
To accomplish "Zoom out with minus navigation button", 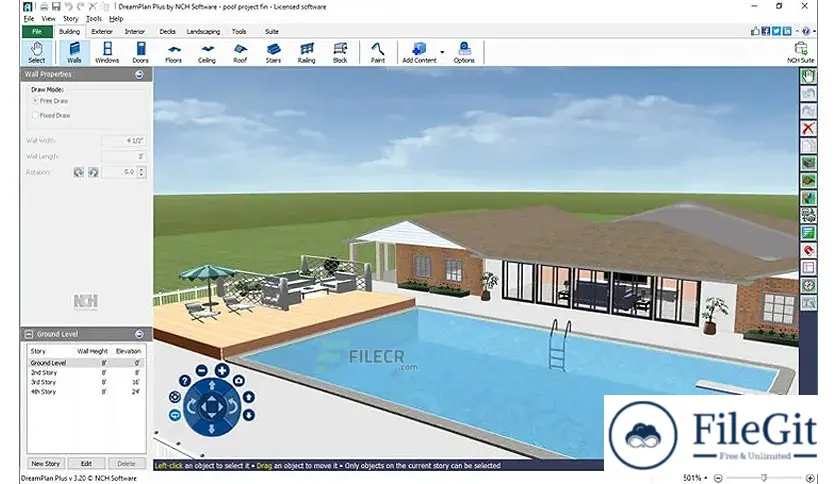I will coord(202,370).
